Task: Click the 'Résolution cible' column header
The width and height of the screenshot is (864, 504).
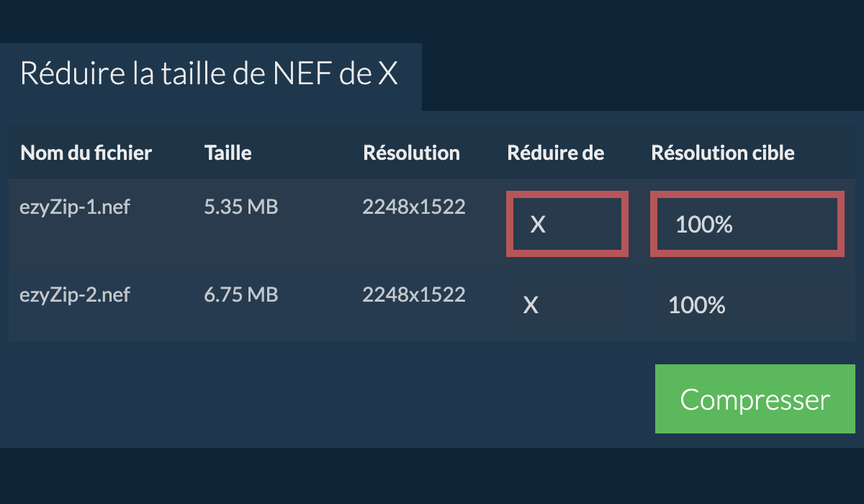Action: (x=722, y=153)
